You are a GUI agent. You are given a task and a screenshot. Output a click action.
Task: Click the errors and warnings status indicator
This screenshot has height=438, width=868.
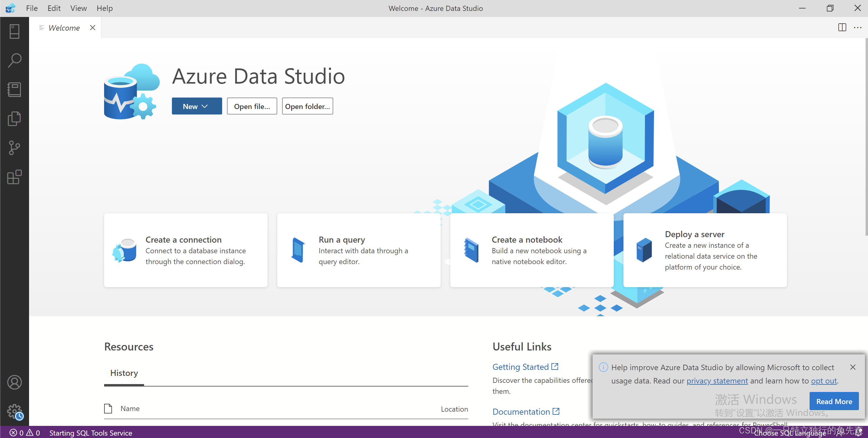click(x=24, y=433)
